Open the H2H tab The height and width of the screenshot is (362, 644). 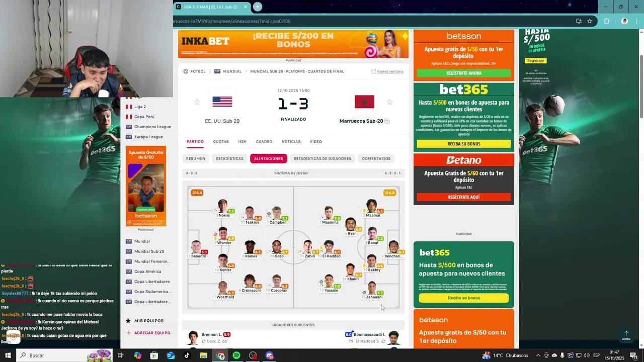tap(242, 142)
